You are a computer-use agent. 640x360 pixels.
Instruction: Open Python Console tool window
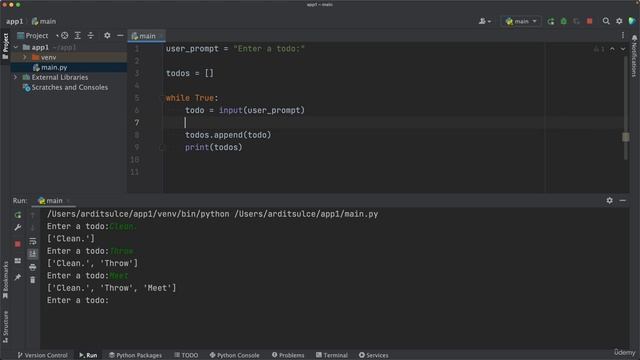[234, 355]
